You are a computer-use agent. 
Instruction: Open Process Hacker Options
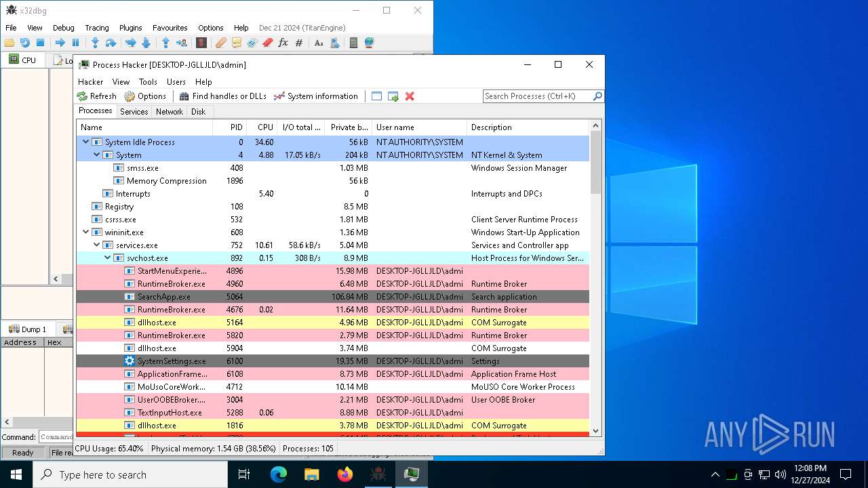coord(145,96)
